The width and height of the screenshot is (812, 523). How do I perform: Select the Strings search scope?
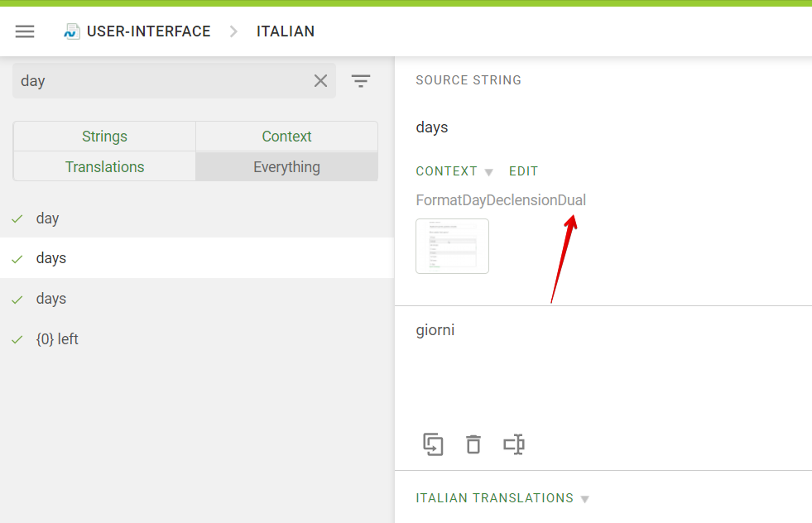(x=104, y=137)
